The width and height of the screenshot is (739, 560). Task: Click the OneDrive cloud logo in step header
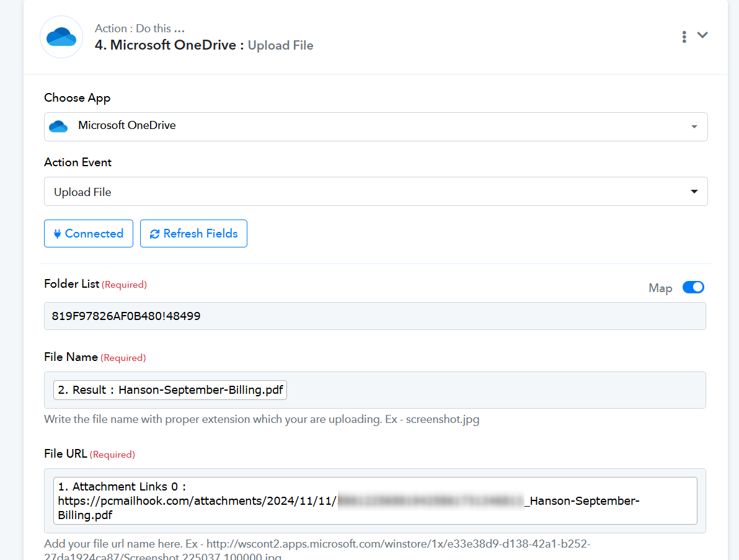[x=61, y=37]
